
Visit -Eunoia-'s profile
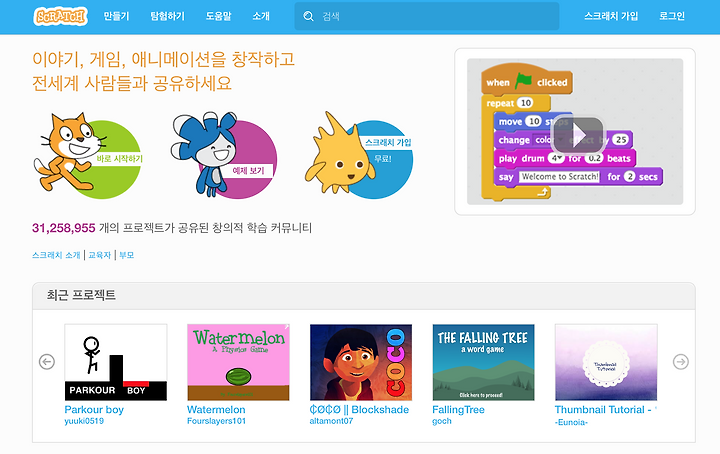(x=571, y=422)
